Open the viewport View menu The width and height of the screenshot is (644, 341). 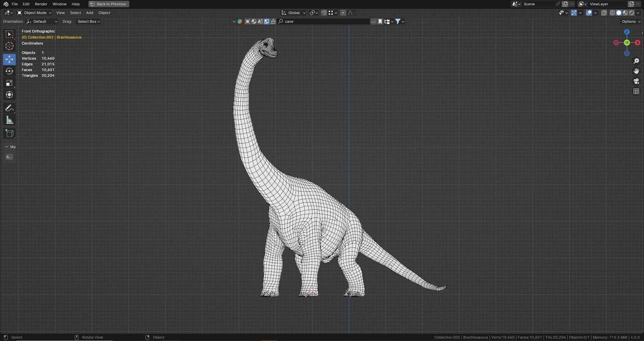coord(60,13)
